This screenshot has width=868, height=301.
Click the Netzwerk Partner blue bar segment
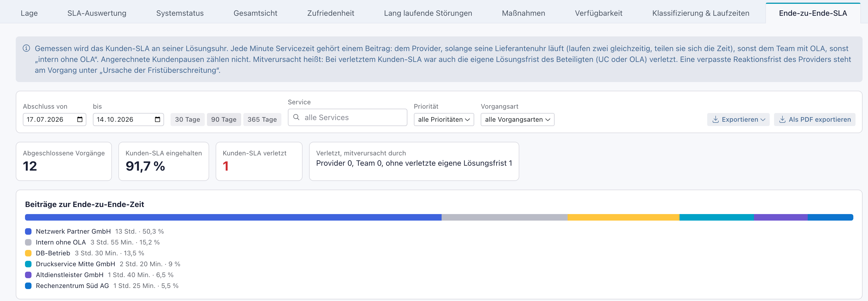click(x=233, y=217)
